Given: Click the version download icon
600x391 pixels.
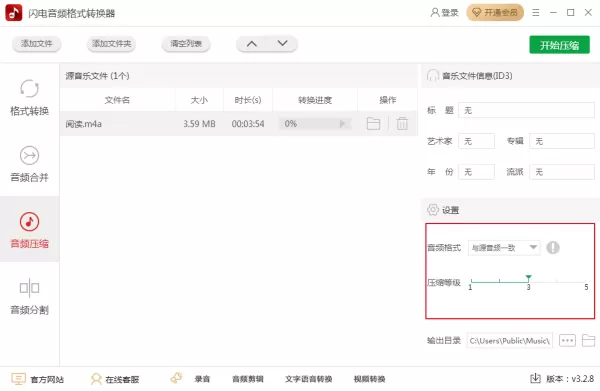Looking at the screenshot, I should [x=535, y=378].
